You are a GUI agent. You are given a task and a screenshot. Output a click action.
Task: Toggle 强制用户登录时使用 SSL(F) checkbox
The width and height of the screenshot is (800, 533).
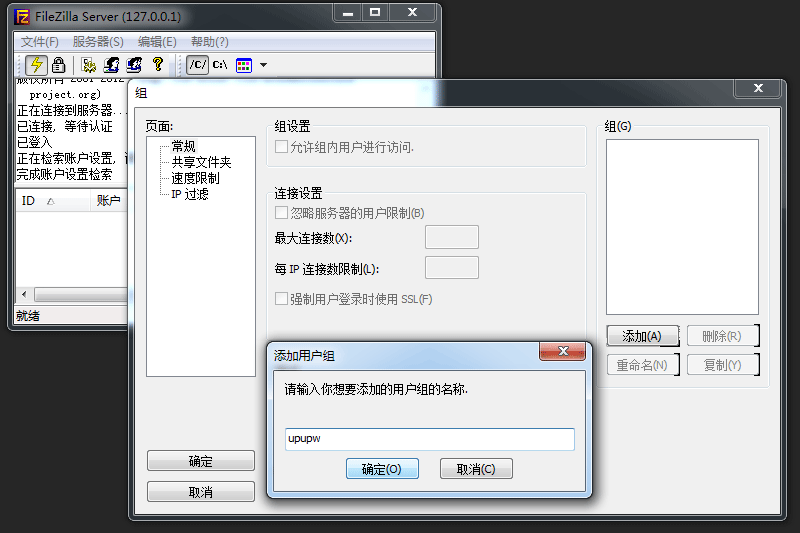pos(281,298)
